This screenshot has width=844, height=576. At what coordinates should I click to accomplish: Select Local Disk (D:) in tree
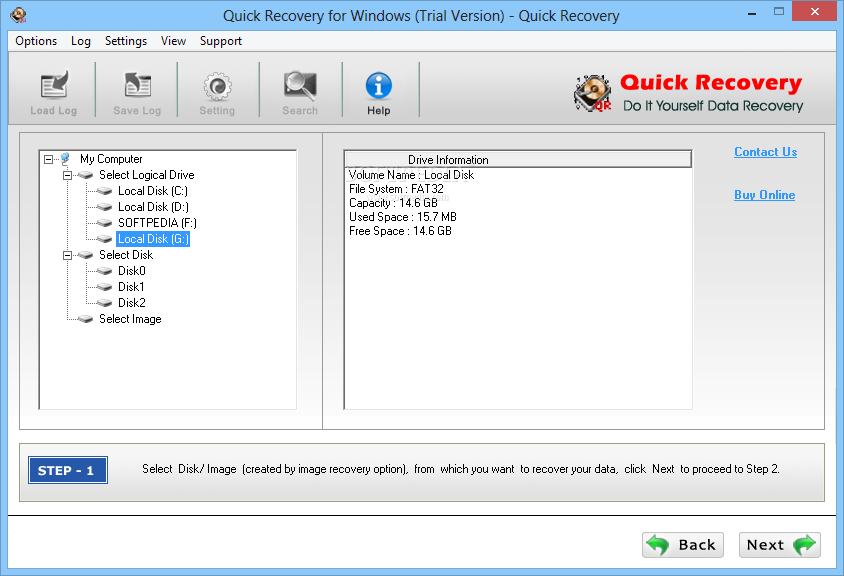pyautogui.click(x=153, y=207)
